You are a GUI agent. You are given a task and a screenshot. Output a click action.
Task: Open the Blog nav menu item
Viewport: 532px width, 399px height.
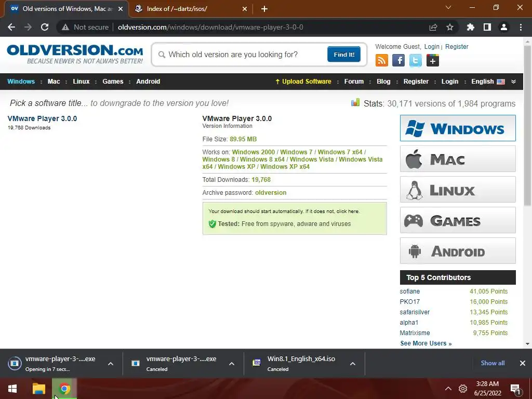coord(383,82)
